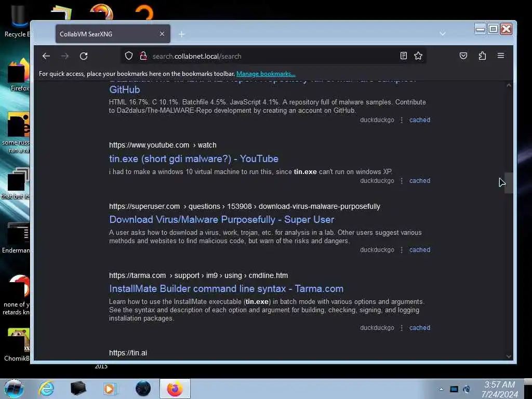
Task: Open the tracking protection shield icon
Action: pyautogui.click(x=129, y=56)
